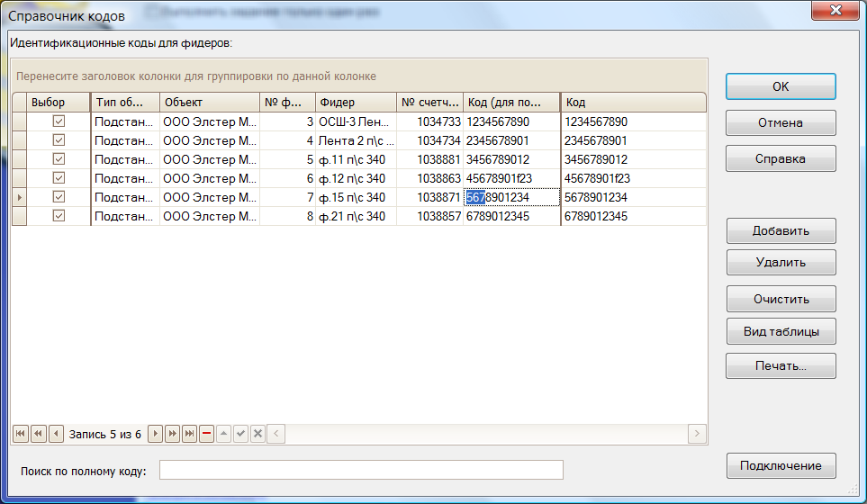Jump to next page of records
The image size is (867, 504).
pyautogui.click(x=172, y=434)
